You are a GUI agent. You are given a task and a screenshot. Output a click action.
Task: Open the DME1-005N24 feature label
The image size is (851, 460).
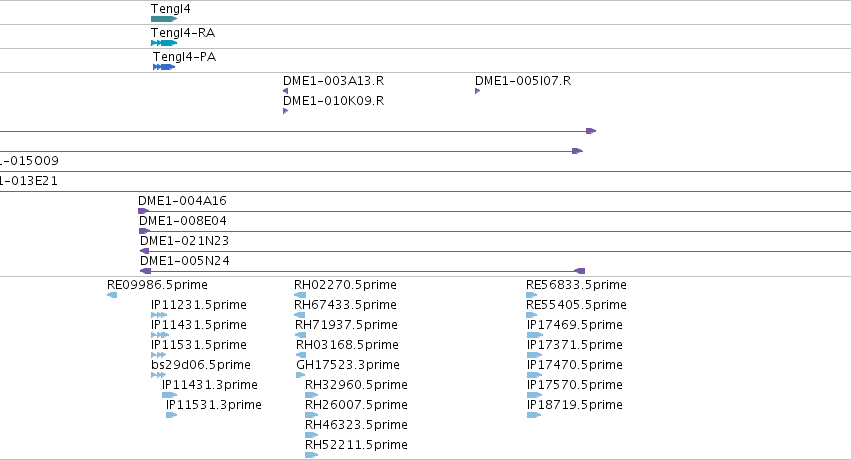tap(185, 261)
